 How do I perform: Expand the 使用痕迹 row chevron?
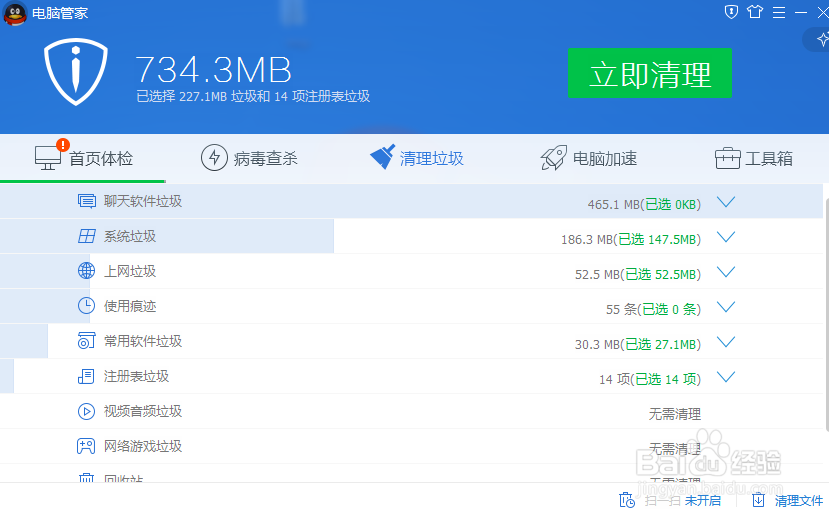coord(726,307)
